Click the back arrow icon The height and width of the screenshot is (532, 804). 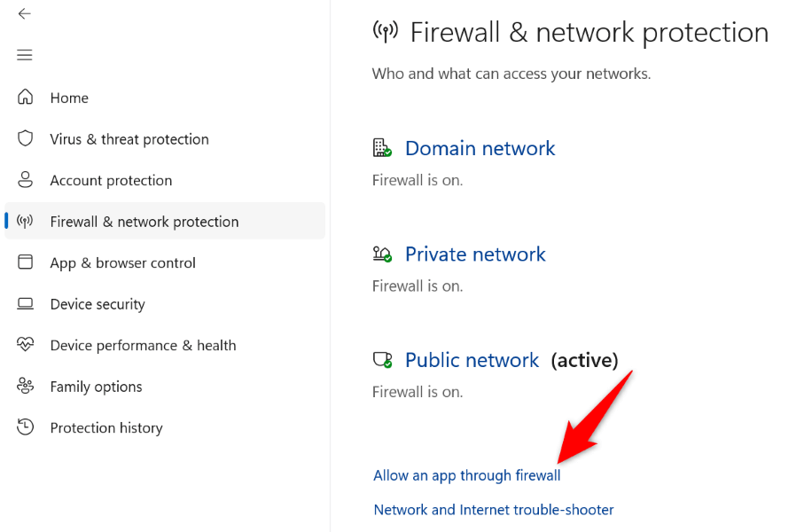click(24, 14)
